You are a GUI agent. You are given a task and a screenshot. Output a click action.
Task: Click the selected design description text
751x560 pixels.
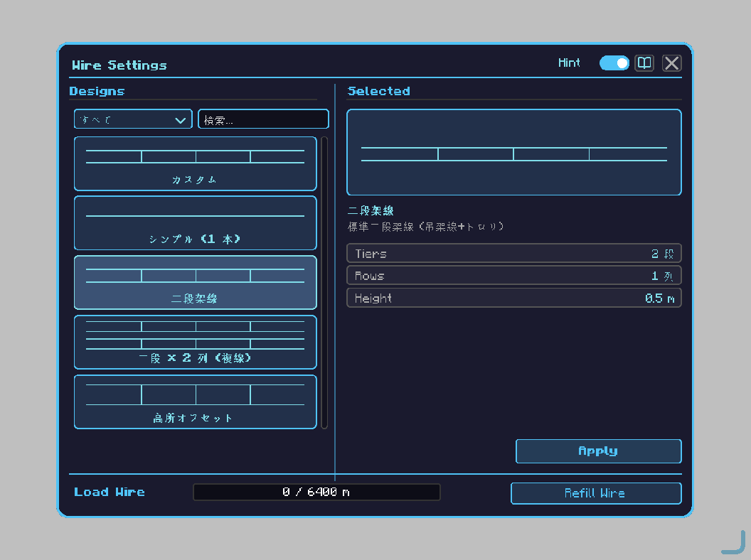click(425, 227)
